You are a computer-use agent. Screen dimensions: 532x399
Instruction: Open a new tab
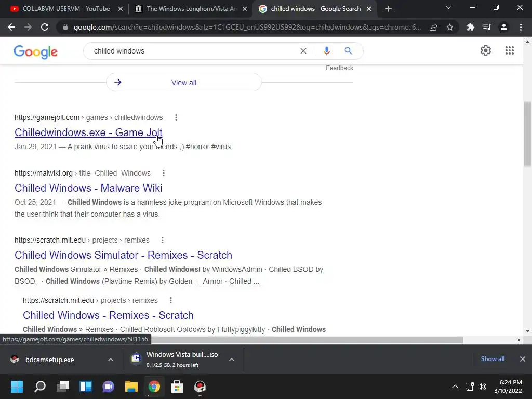389,9
